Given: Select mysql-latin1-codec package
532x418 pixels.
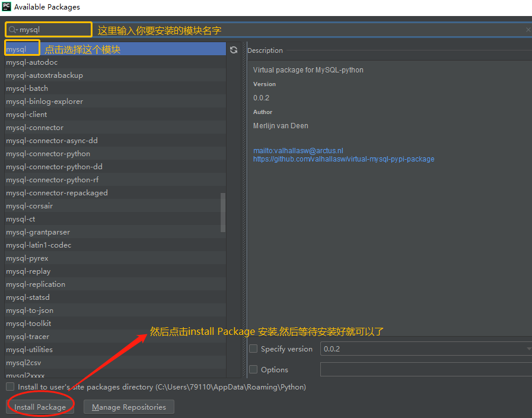Looking at the screenshot, I should coord(116,245).
